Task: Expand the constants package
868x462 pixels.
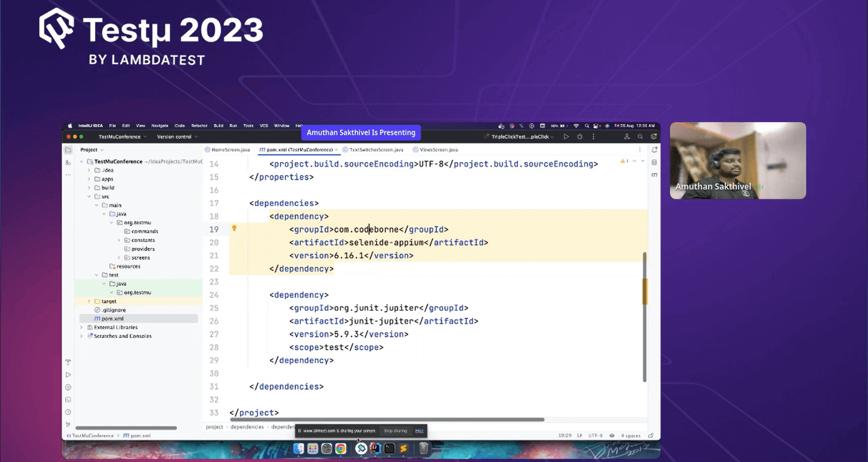Action: tap(119, 240)
